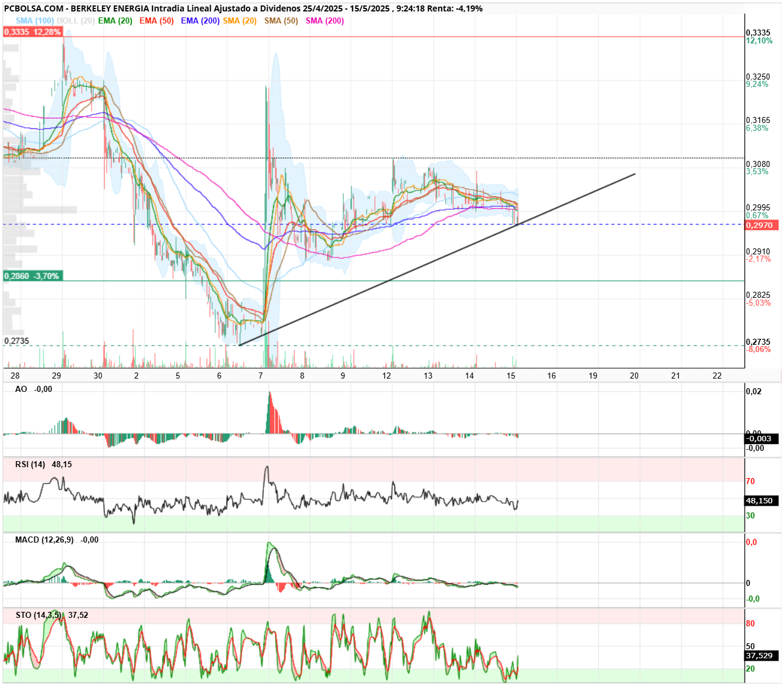The height and width of the screenshot is (686, 784).
Task: Click date label 2 on time axis
Action: click(x=136, y=376)
